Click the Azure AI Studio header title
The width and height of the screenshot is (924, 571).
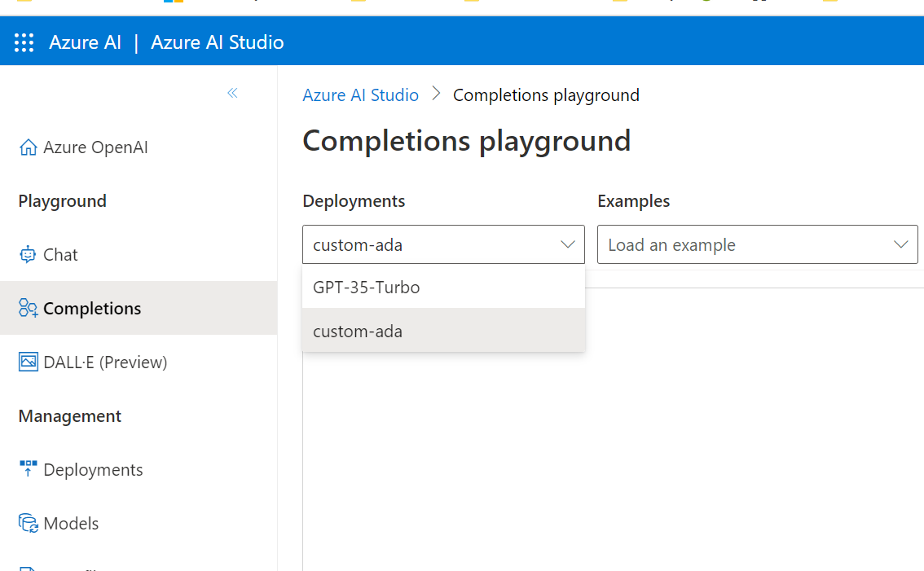coord(216,42)
